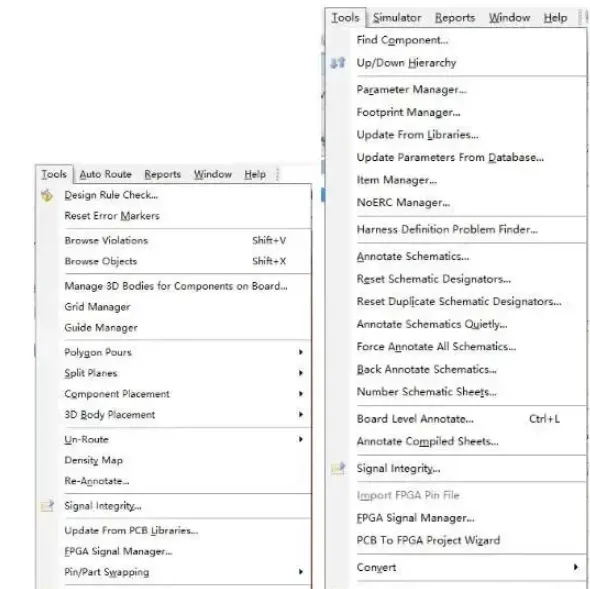This screenshot has width=590, height=589.
Task: Open the Auto Route menu
Action: tap(105, 174)
